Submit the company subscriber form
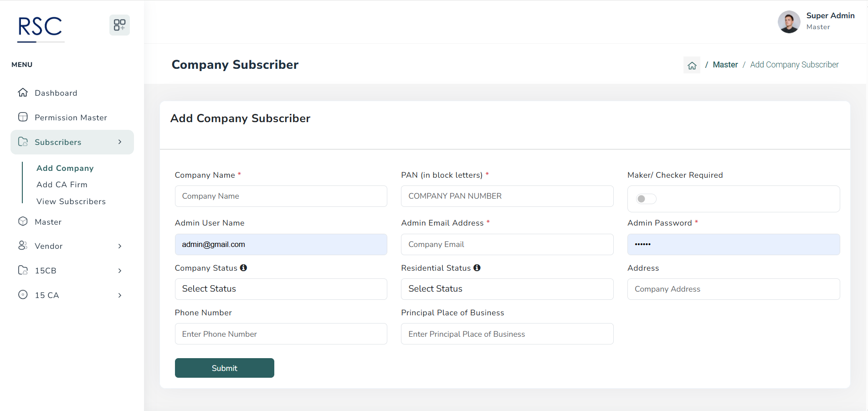Screen dimensions: 868x411 point(224,368)
